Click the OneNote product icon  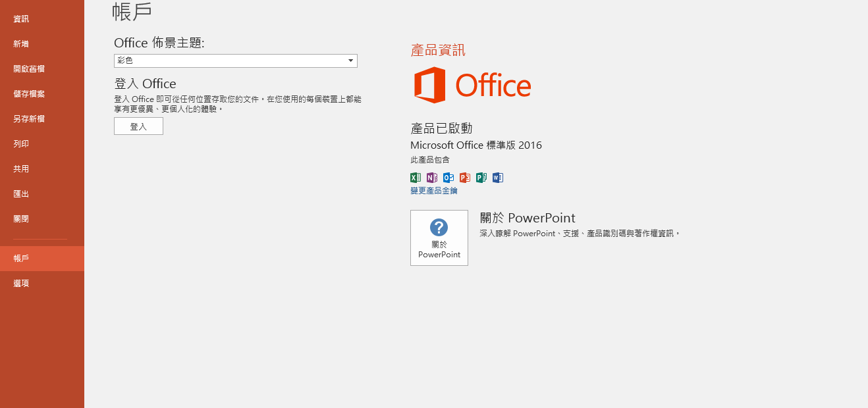pyautogui.click(x=432, y=177)
